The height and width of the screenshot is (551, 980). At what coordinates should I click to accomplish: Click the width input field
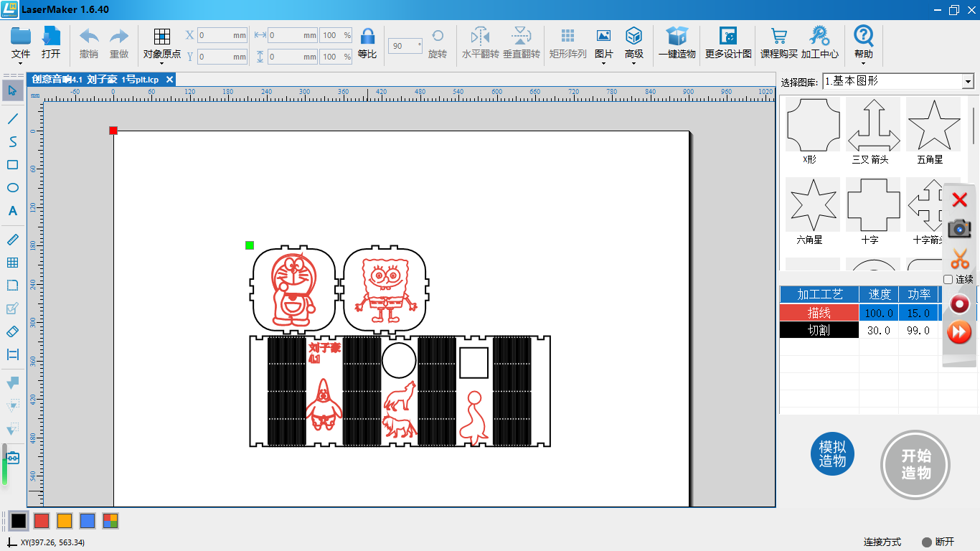click(293, 34)
